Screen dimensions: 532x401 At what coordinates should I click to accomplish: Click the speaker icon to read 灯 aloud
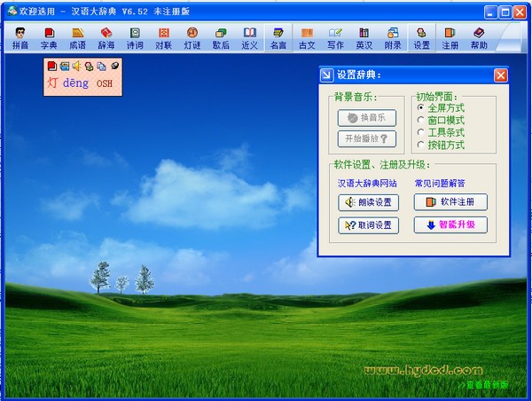click(x=76, y=66)
